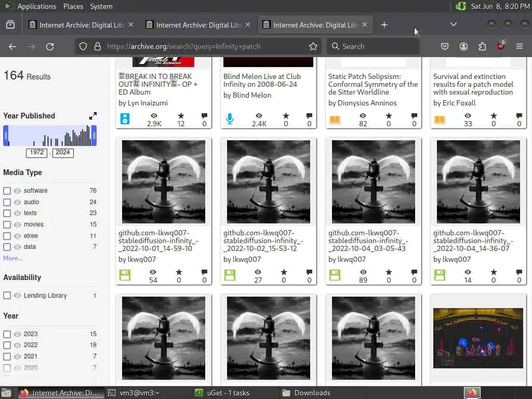Open Static Patch Solipsism item title
Image resolution: width=532 pixels, height=399 pixels.
(373, 84)
